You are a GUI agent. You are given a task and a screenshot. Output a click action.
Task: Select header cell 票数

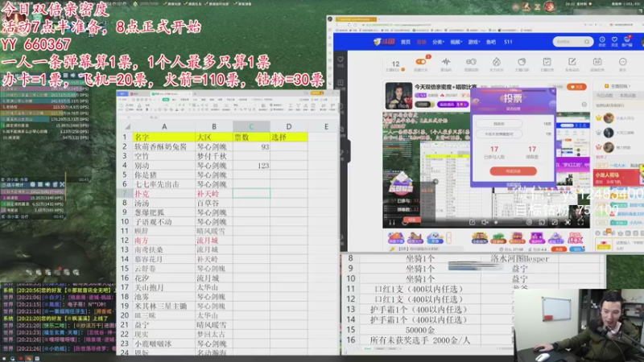[x=251, y=137]
